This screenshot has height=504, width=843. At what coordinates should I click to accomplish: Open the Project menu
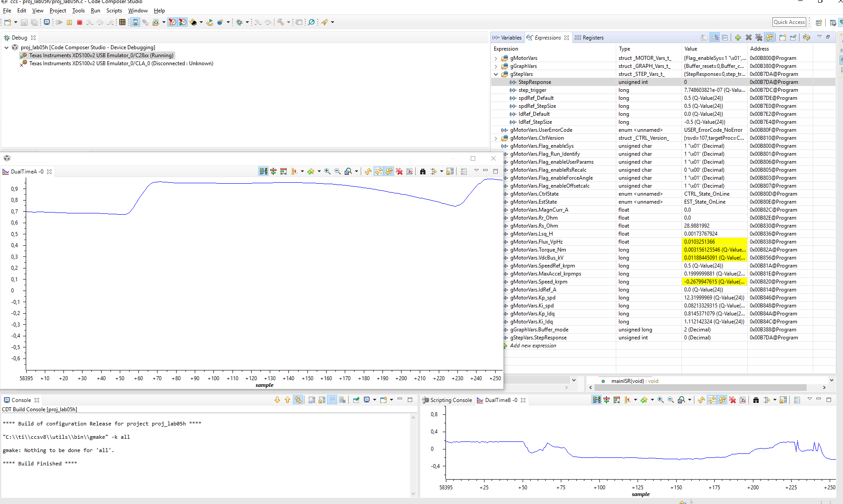58,11
